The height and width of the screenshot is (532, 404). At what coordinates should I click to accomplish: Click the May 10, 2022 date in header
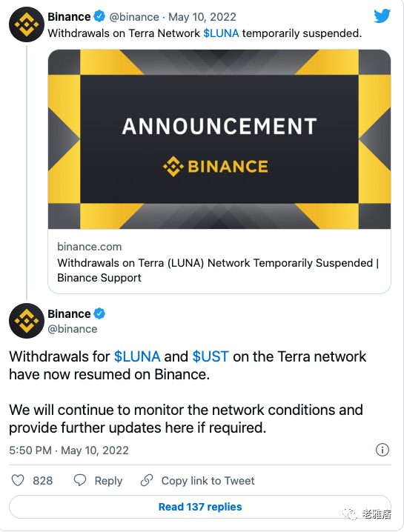point(202,16)
